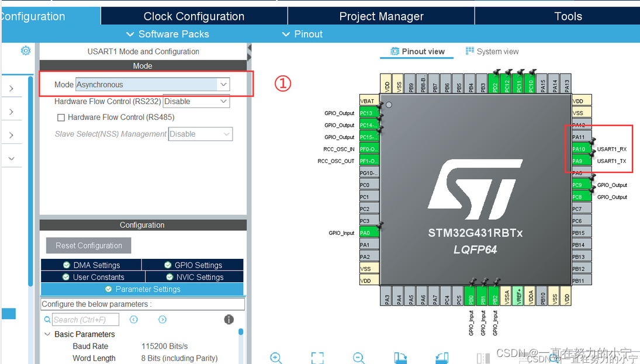The width and height of the screenshot is (640, 364).
Task: Click the Baud Rate value 115200 Bits/s
Action: tap(164, 346)
